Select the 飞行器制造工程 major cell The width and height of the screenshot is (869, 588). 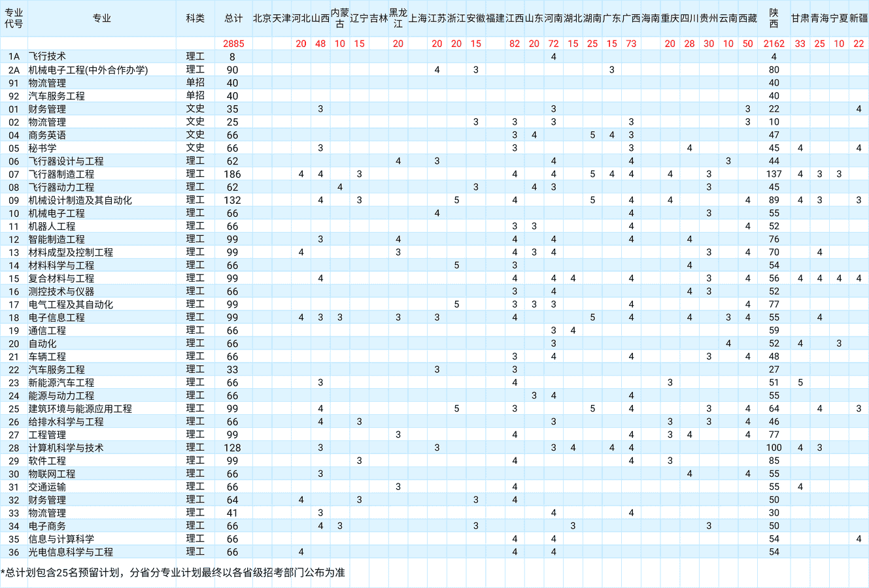pyautogui.click(x=61, y=174)
